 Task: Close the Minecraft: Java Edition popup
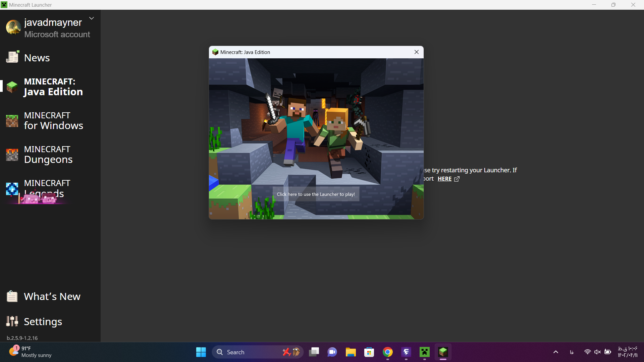(x=416, y=52)
